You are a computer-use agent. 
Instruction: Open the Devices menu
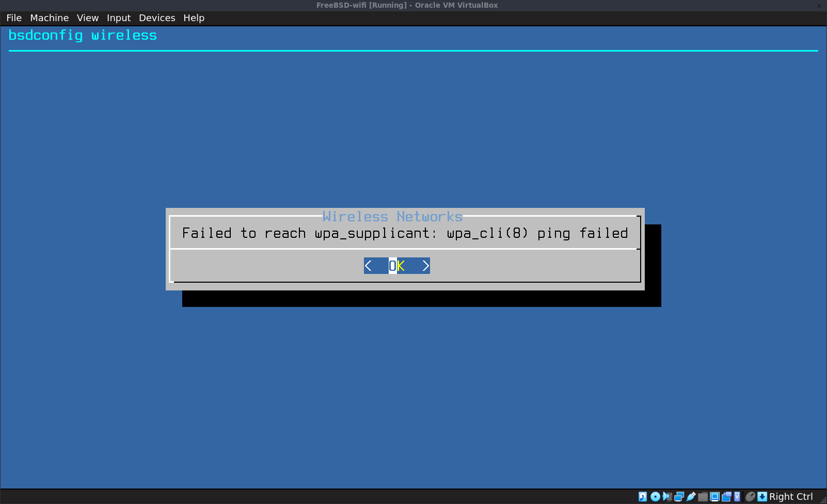coord(157,18)
